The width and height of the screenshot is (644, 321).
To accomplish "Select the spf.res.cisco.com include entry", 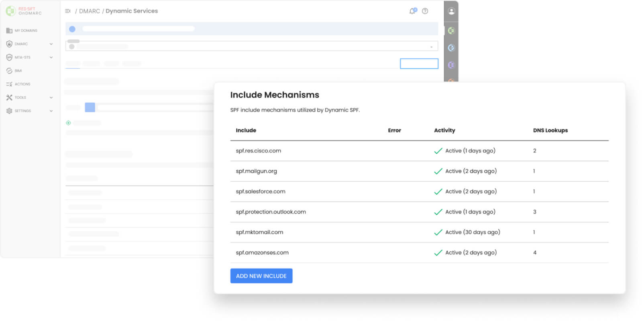I will click(x=259, y=151).
